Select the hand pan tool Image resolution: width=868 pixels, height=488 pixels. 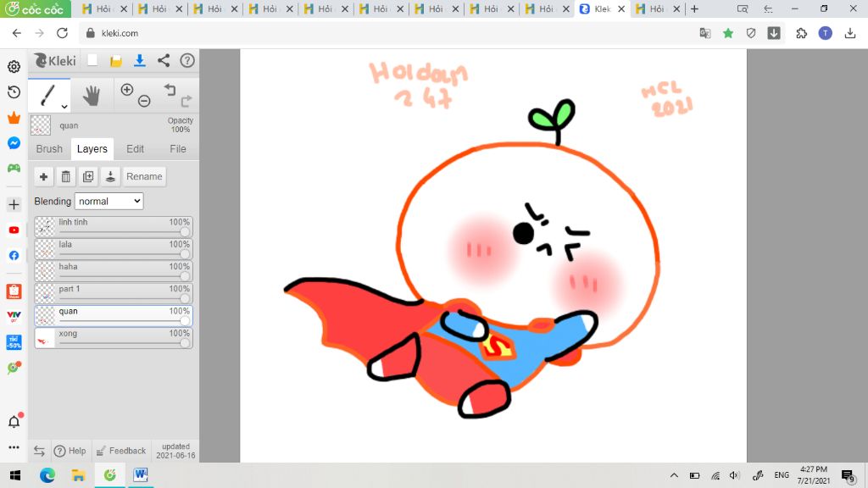[92, 95]
